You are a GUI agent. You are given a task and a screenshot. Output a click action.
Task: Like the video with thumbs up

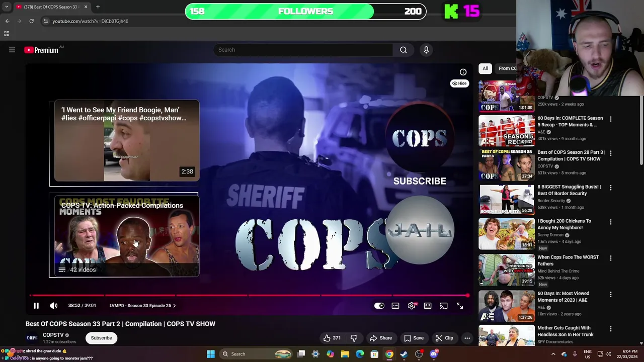332,338
